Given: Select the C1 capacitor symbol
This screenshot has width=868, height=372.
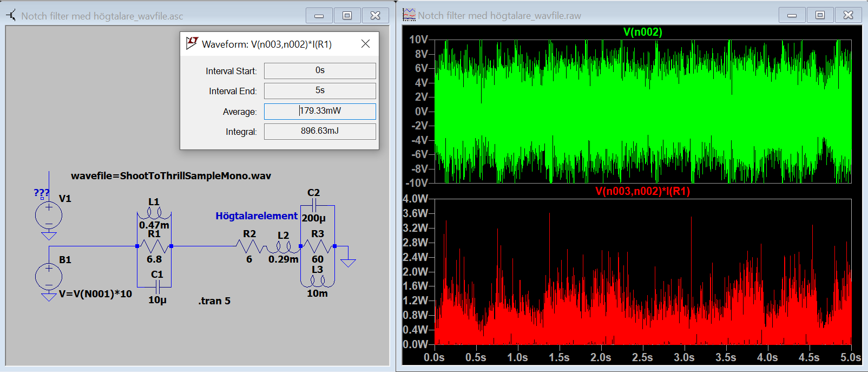Looking at the screenshot, I should tap(157, 287).
